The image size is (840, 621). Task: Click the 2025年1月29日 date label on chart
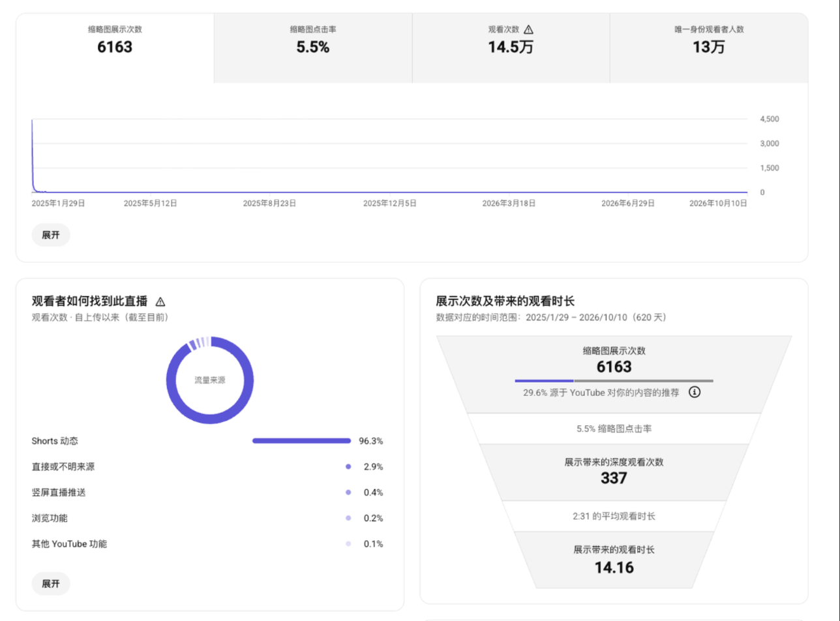(x=58, y=204)
